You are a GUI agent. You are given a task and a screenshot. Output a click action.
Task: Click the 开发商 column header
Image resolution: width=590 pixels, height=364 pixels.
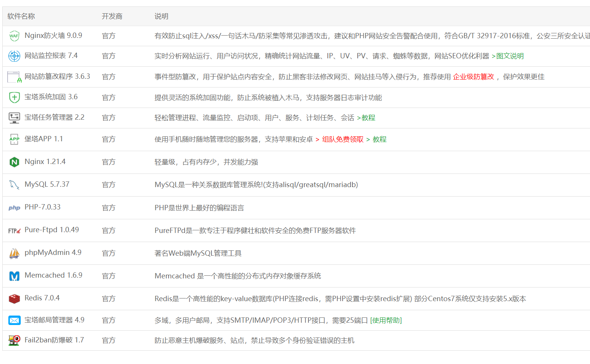112,16
